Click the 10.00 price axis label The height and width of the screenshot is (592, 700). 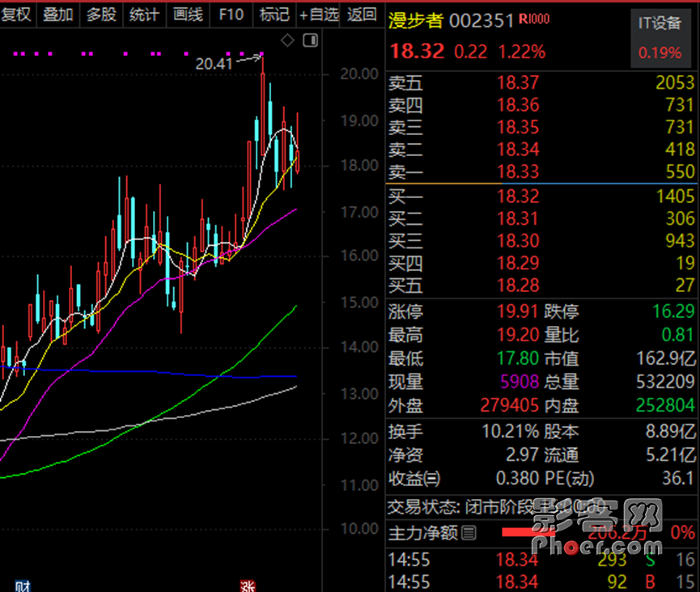click(359, 529)
